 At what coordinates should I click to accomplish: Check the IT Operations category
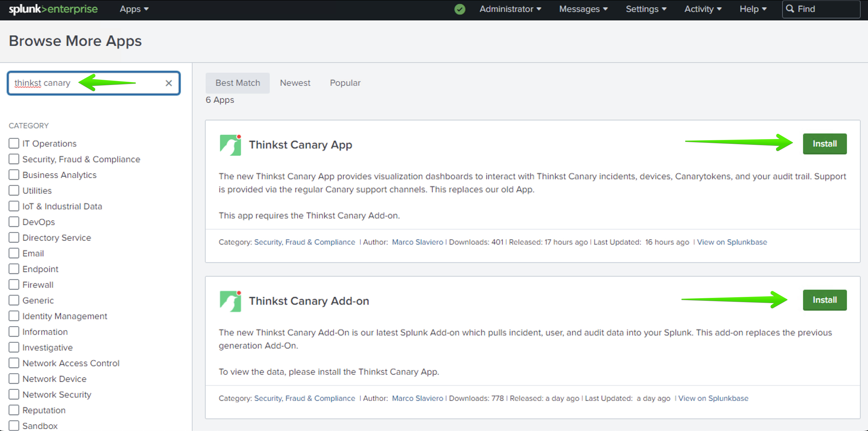(14, 143)
